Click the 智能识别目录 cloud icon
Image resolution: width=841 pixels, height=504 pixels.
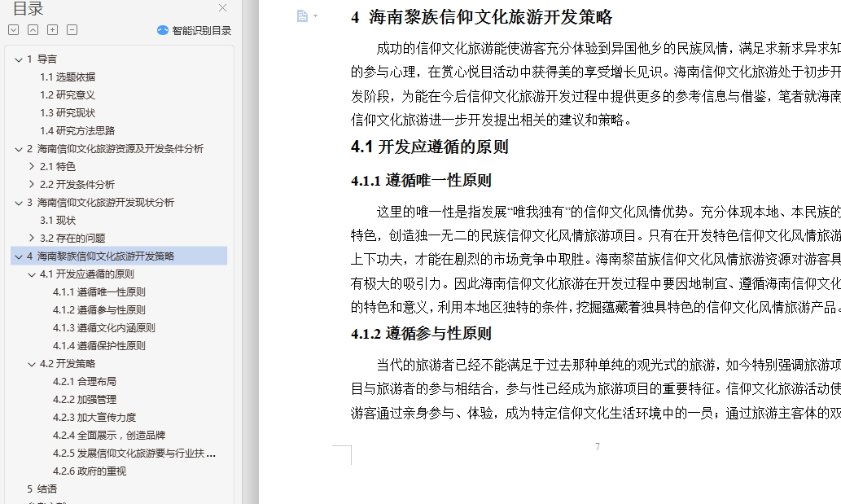pyautogui.click(x=163, y=31)
